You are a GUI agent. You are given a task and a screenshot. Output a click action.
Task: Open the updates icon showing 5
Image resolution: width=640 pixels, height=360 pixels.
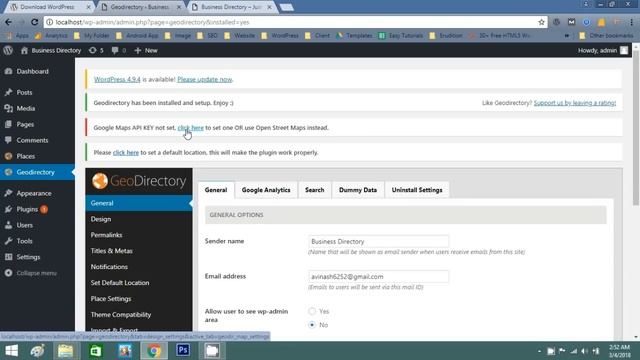click(x=96, y=50)
